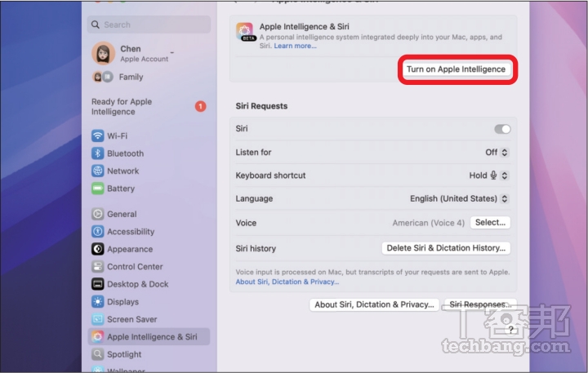Select Displays label in sidebar
This screenshot has width=588, height=373.
point(123,302)
